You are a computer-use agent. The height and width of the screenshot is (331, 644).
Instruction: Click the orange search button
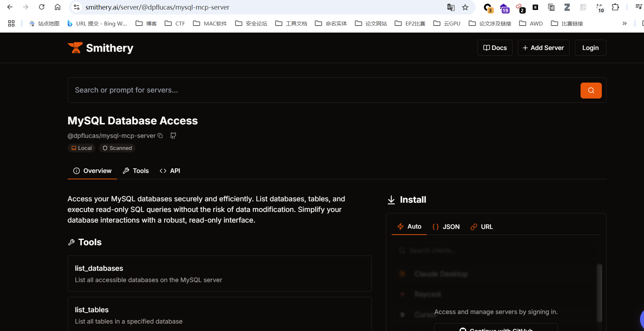591,90
